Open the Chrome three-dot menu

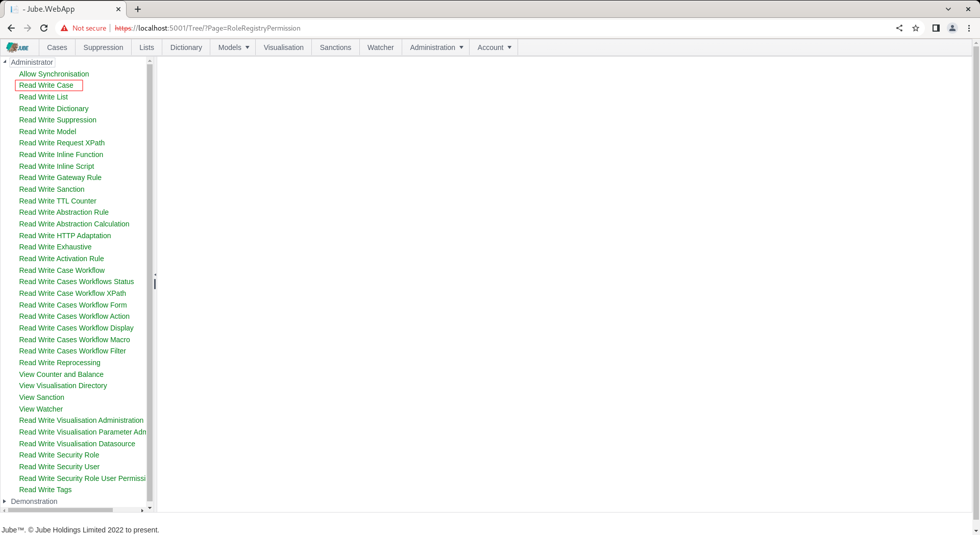969,28
